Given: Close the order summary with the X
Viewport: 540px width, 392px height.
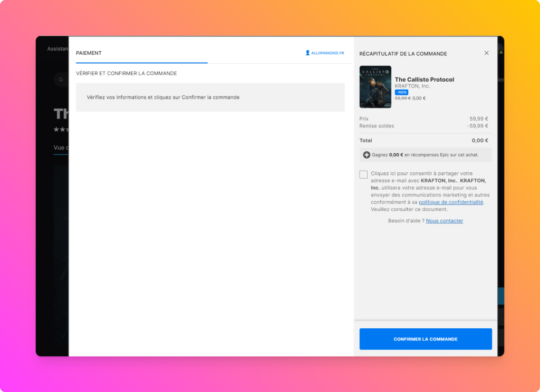Looking at the screenshot, I should tap(486, 53).
